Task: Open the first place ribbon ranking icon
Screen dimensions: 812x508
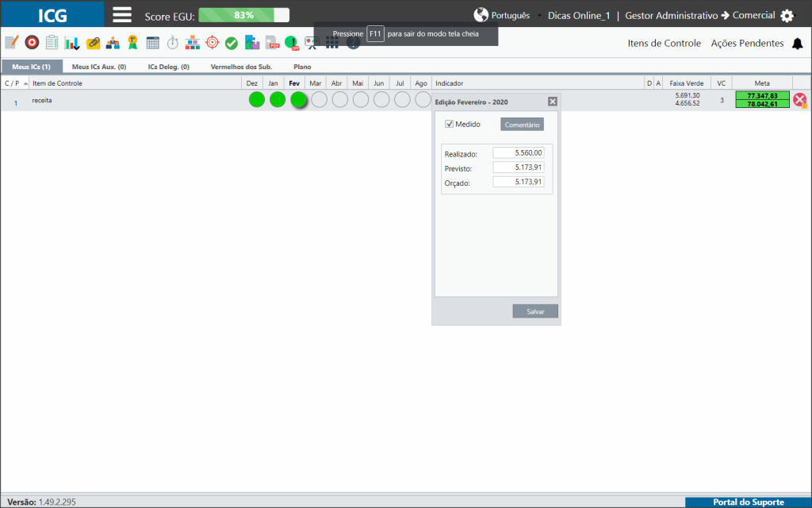Action: [x=132, y=43]
